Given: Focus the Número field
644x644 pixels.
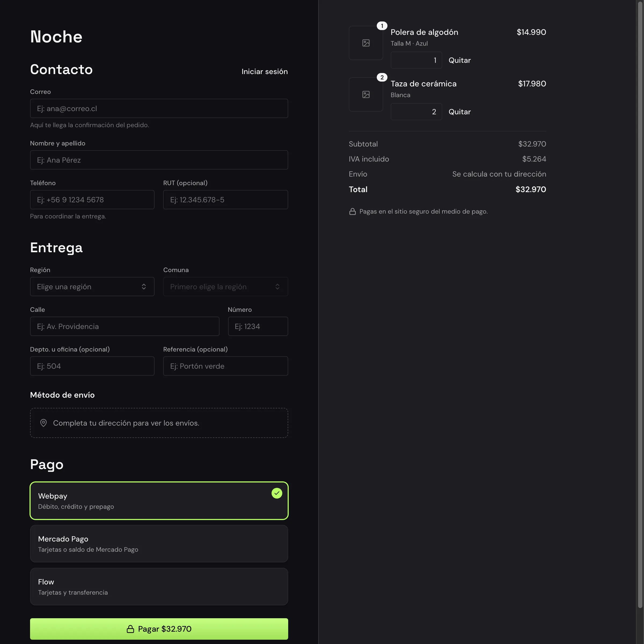Looking at the screenshot, I should pos(258,326).
